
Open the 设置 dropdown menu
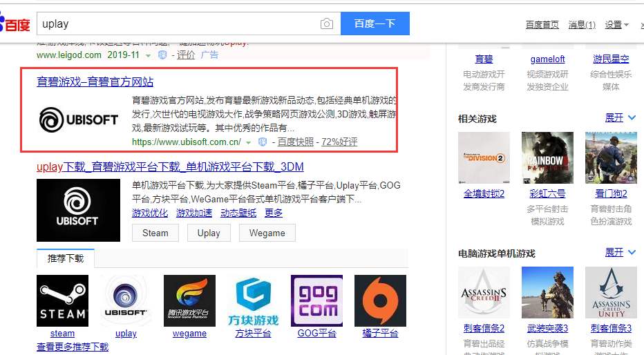point(616,25)
